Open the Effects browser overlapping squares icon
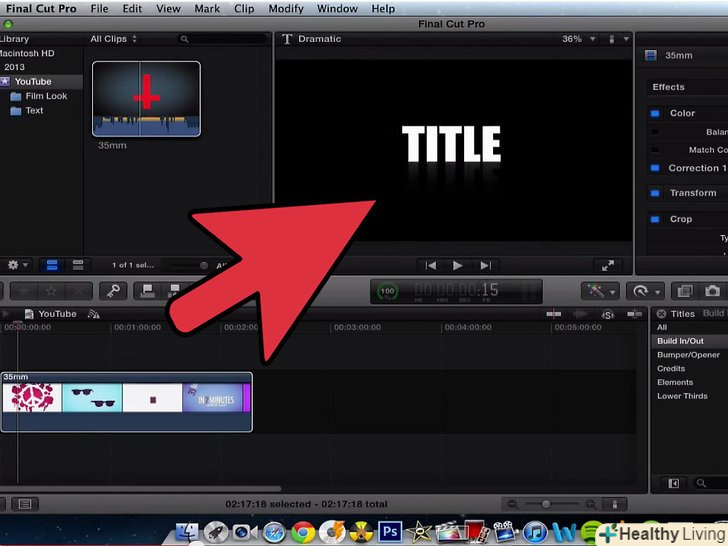This screenshot has height=546, width=728. point(685,291)
